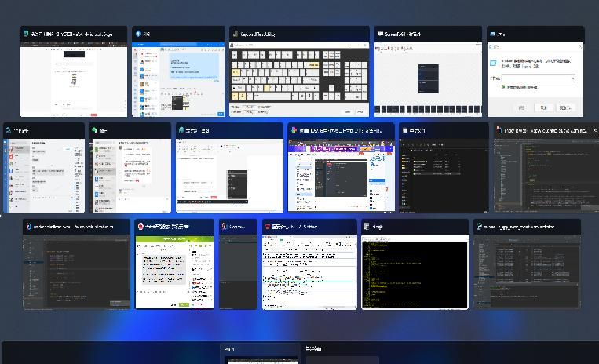Viewport: 599px width, 364px height.
Task: Create a new virtual desktop
Action: (342, 355)
